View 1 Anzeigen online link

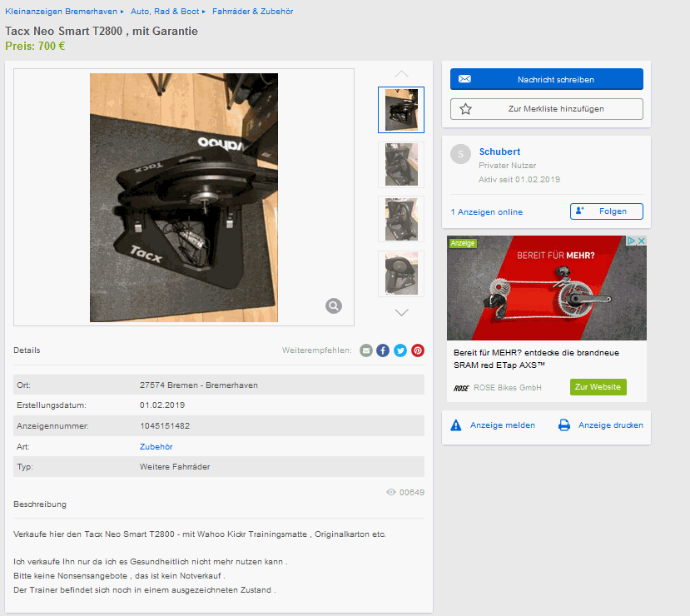point(487,212)
